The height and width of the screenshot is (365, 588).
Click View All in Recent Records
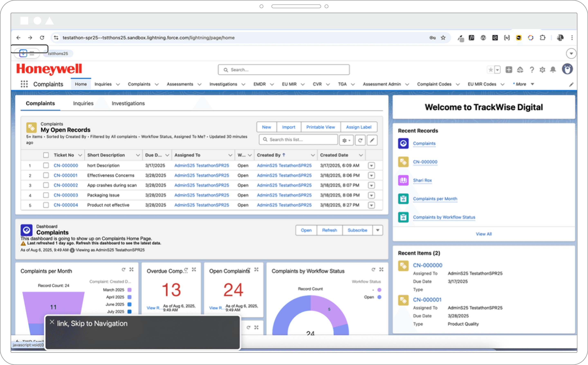coord(484,234)
